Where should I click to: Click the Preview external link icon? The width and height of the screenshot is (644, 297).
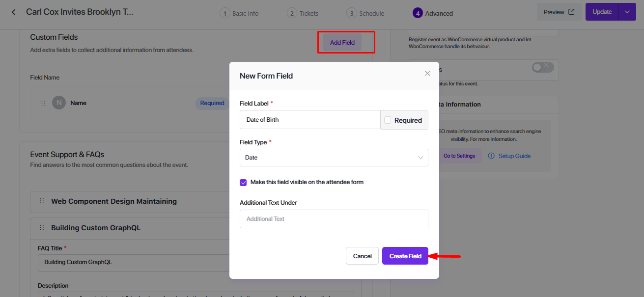coord(571,12)
